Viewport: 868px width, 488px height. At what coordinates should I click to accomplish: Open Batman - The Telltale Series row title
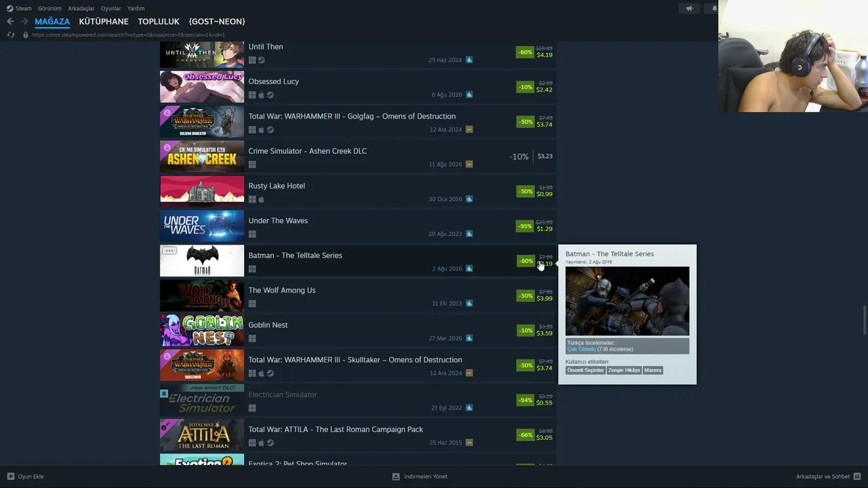click(x=295, y=256)
